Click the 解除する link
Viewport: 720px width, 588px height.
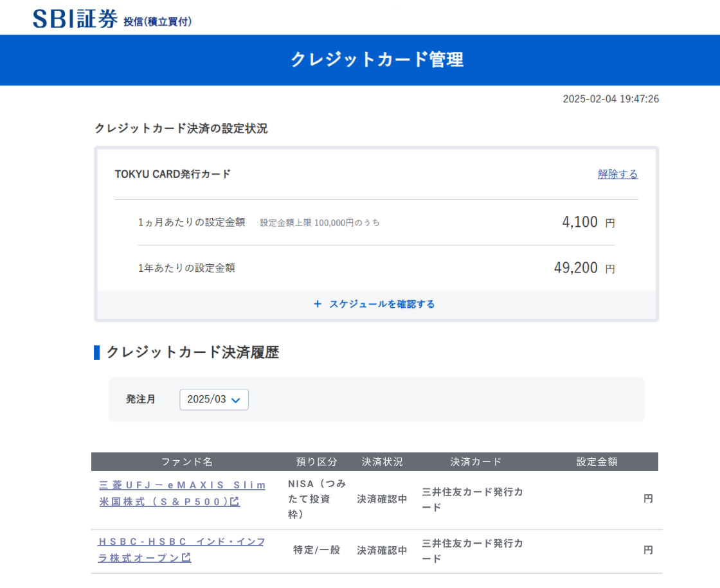618,174
